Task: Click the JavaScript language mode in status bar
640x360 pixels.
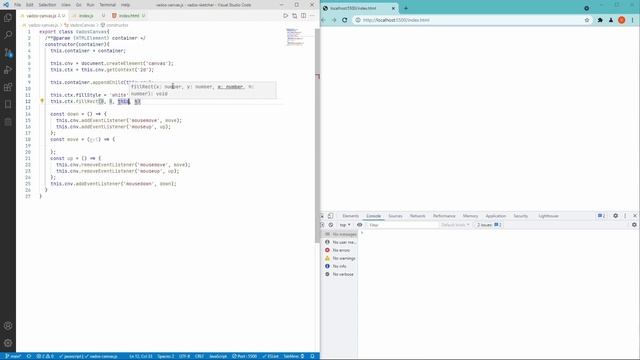Action: pos(218,356)
